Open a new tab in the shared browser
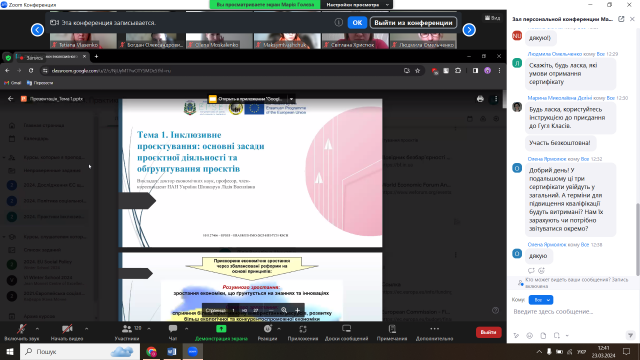This screenshot has height=360, width=640. (96, 56)
